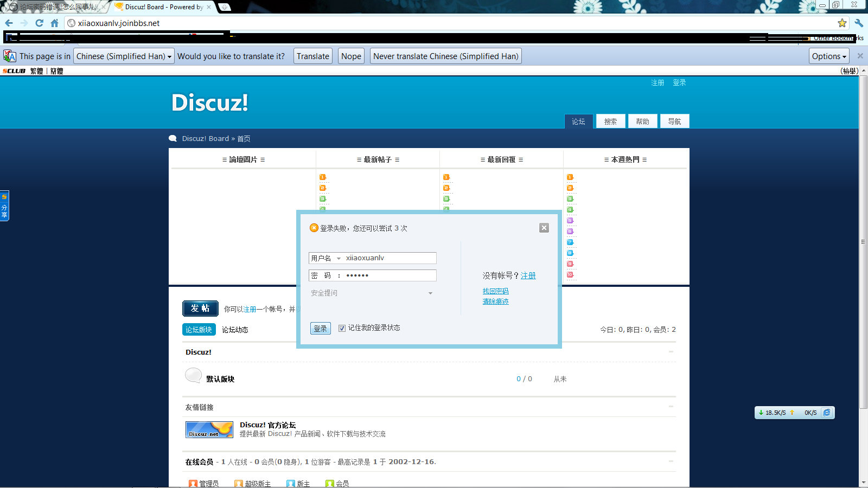Open a new browser tab
Image resolution: width=868 pixels, height=488 pixels.
(x=225, y=7)
